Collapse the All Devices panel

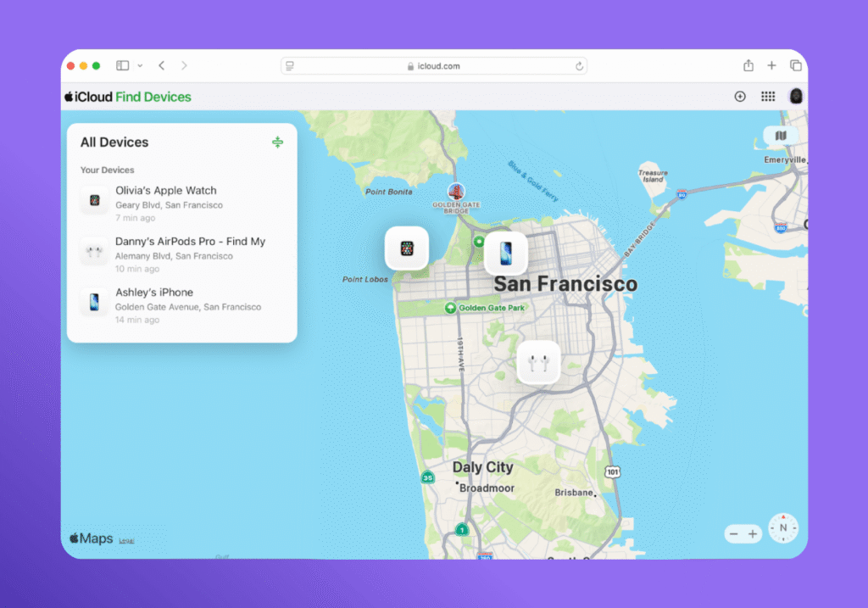pos(277,142)
